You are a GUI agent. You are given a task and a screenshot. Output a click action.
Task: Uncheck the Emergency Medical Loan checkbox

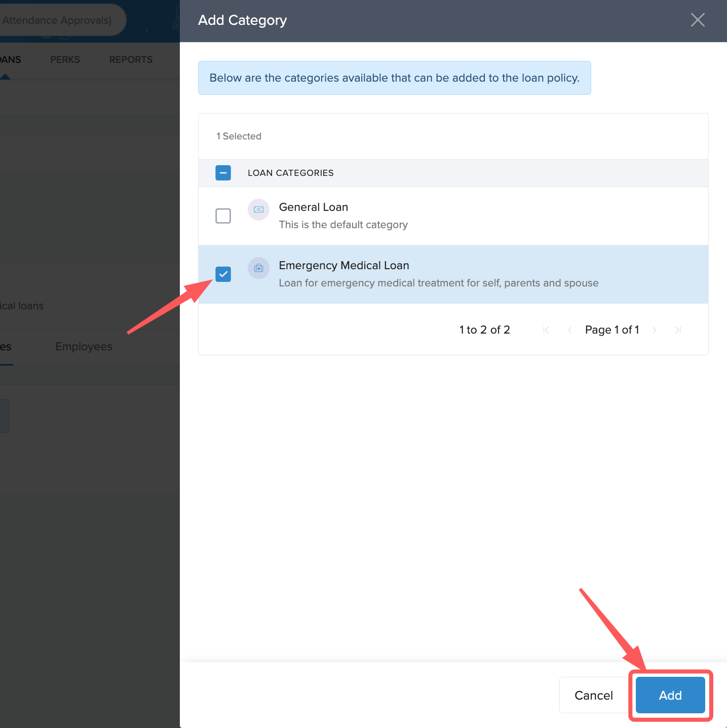click(223, 274)
